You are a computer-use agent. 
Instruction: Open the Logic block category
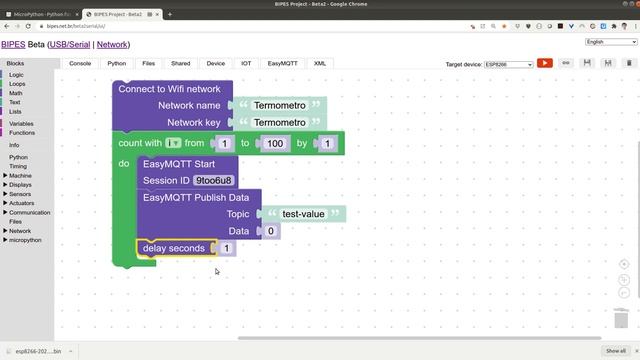point(16,75)
